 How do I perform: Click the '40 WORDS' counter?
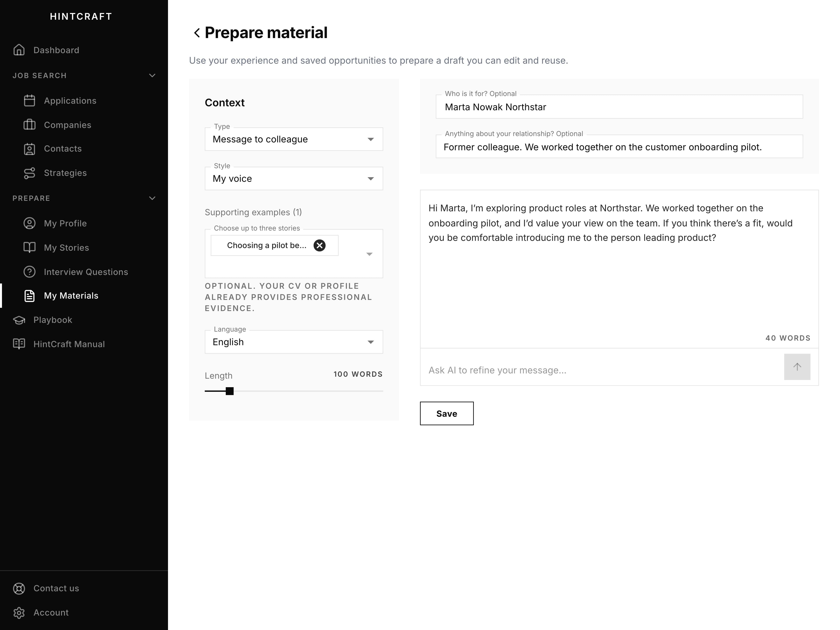pyautogui.click(x=787, y=338)
